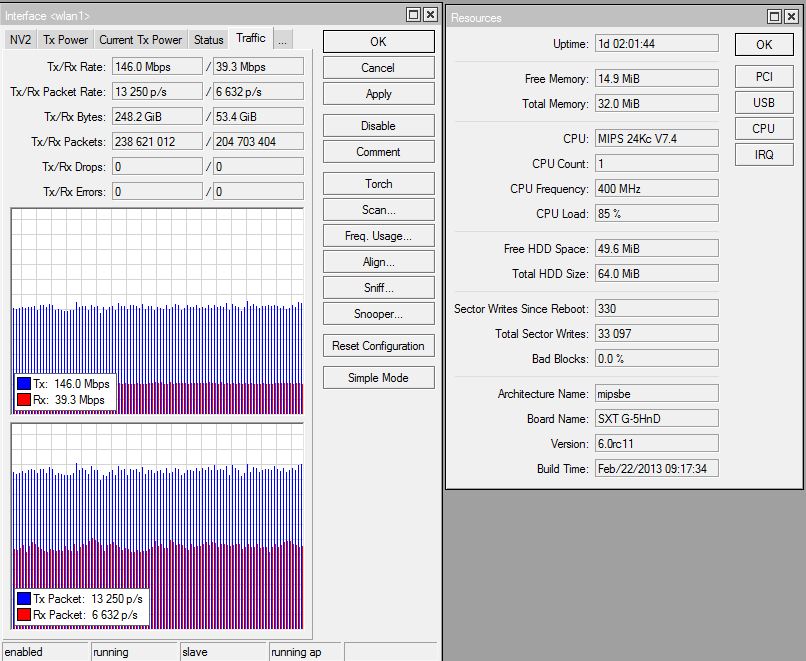Open the Torch tool
Screen dimensions: 806x661
(378, 184)
